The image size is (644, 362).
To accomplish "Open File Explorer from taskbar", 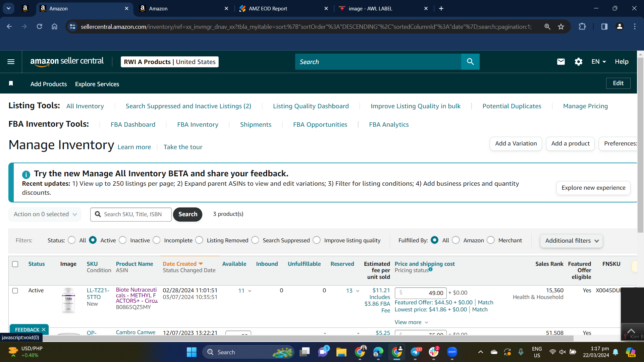I will tap(341, 352).
